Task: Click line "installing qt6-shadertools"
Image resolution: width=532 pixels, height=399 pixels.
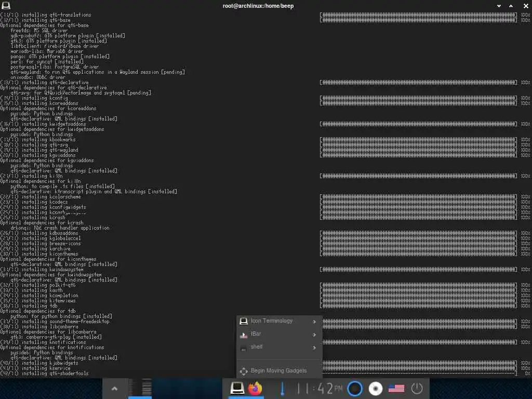Action: pyautogui.click(x=45, y=373)
